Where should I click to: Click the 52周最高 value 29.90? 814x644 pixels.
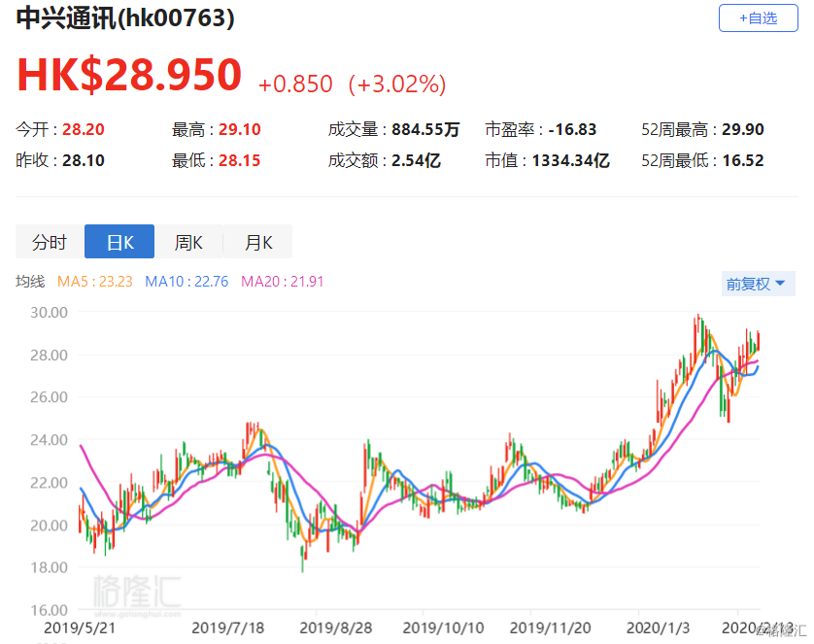click(x=743, y=129)
